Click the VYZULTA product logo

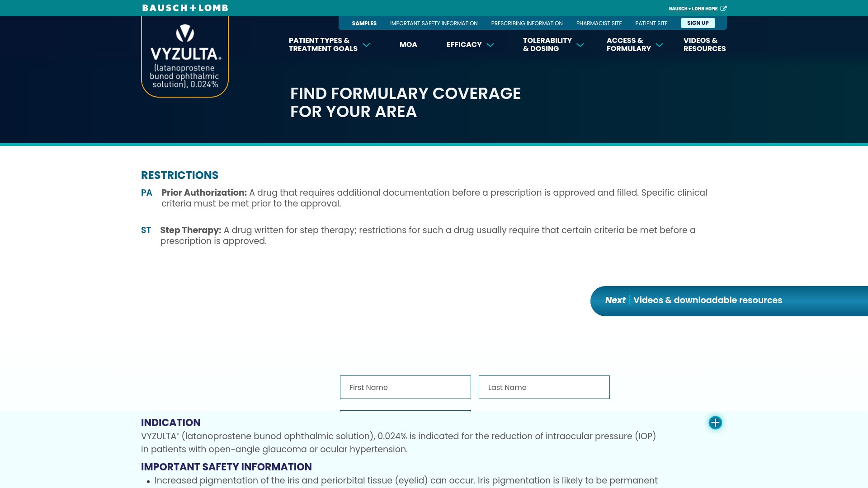(x=185, y=56)
